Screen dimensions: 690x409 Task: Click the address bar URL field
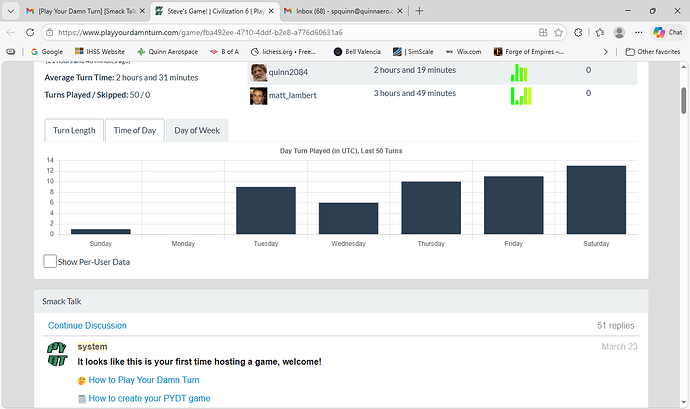coord(290,32)
